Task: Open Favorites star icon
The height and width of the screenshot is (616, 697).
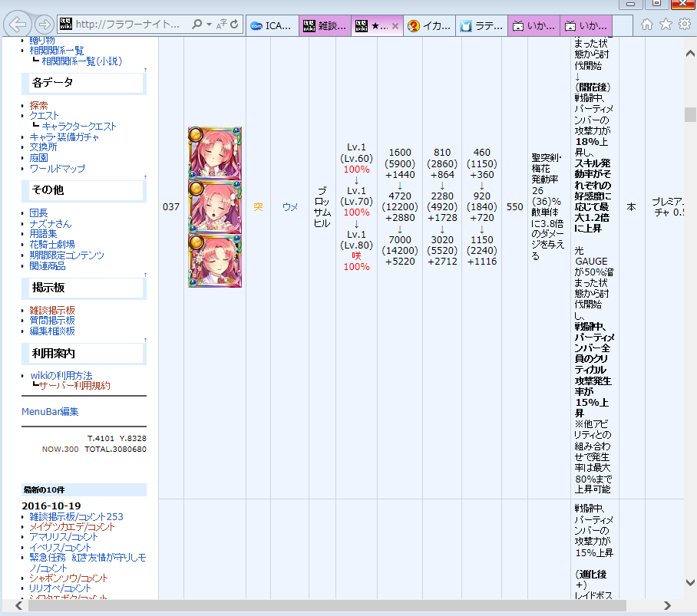Action: coord(666,24)
